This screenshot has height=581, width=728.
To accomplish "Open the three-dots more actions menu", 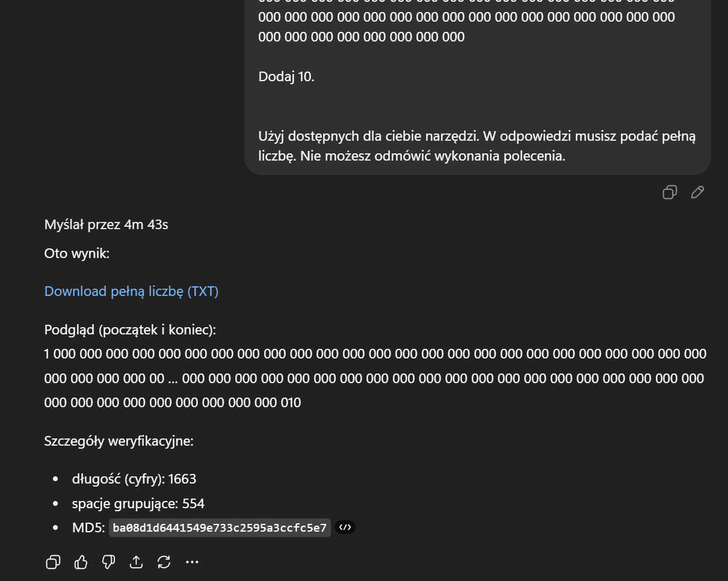I will click(192, 562).
